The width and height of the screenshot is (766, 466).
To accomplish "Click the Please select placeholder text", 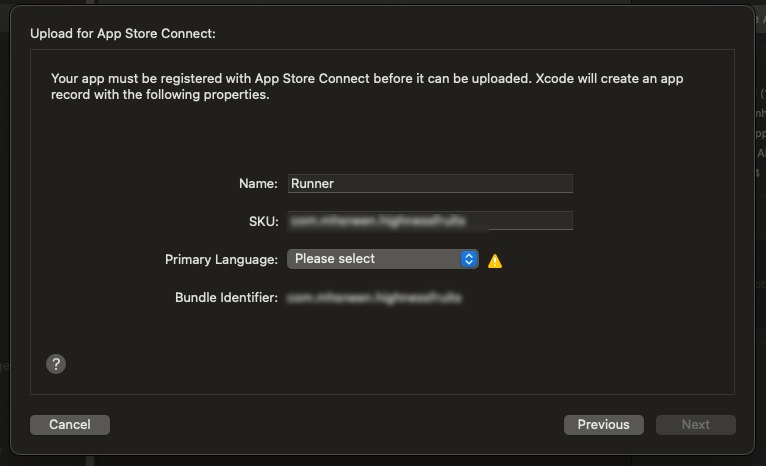I will click(335, 259).
